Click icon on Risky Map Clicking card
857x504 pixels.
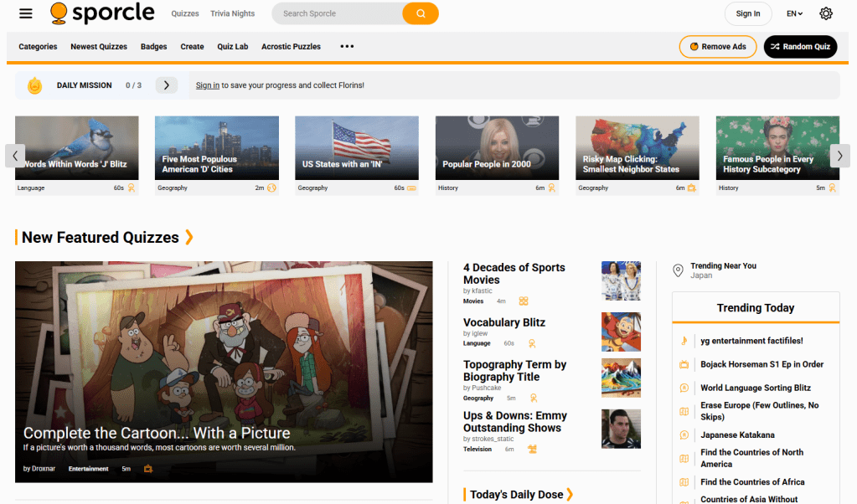click(x=692, y=188)
